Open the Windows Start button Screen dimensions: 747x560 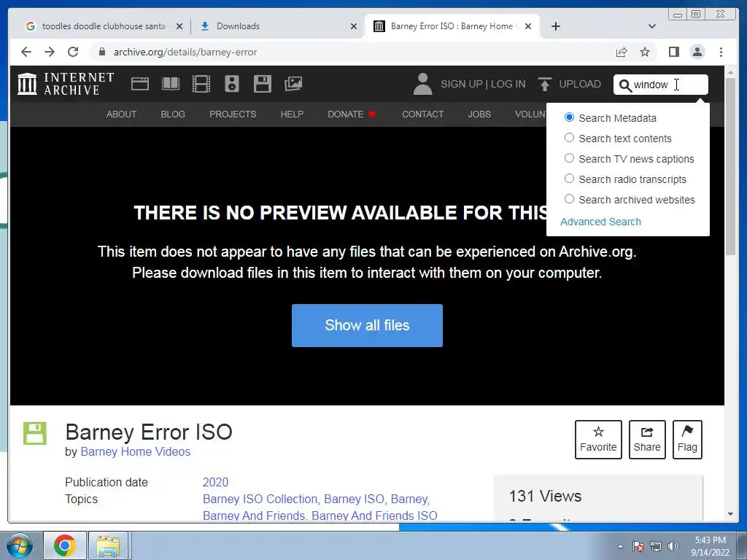[20, 545]
